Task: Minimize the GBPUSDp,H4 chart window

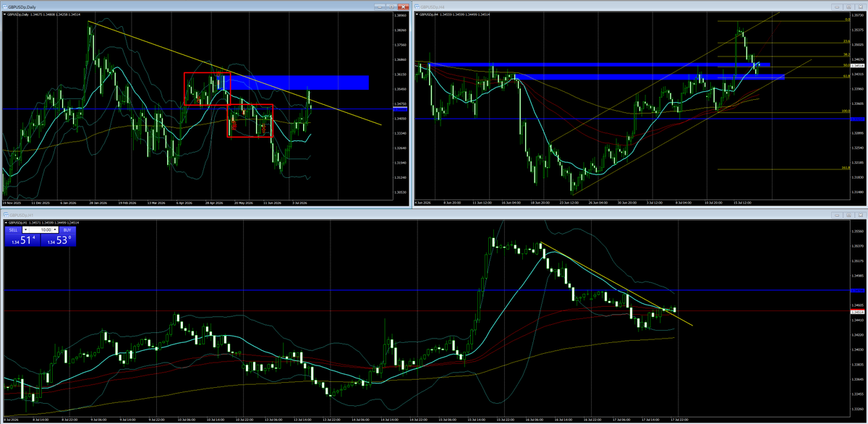Action: 837,7
